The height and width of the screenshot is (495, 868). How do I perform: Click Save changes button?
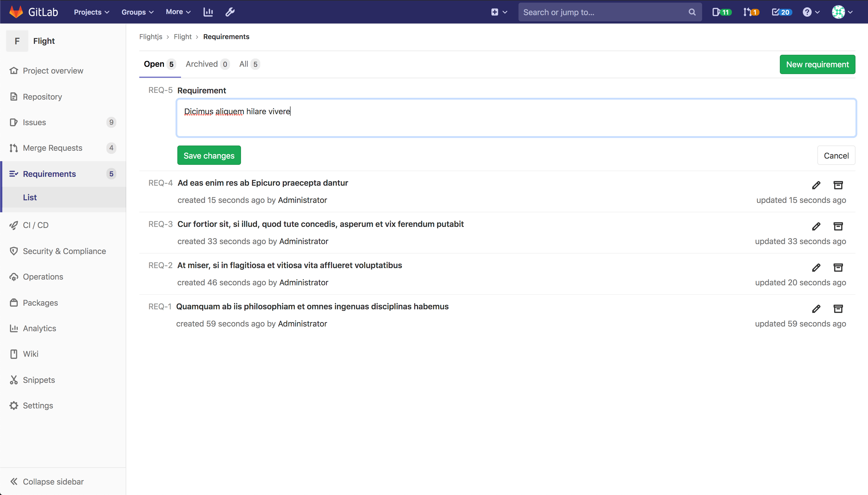pyautogui.click(x=209, y=155)
